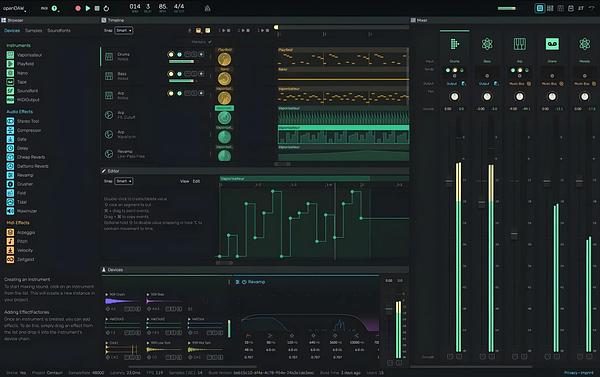
Task: Click the pan knob on Drums mixer channel
Action: pyautogui.click(x=454, y=96)
